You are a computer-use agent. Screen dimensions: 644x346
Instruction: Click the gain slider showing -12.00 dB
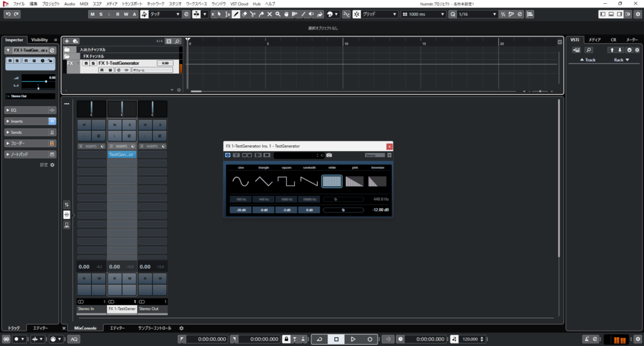click(x=343, y=210)
